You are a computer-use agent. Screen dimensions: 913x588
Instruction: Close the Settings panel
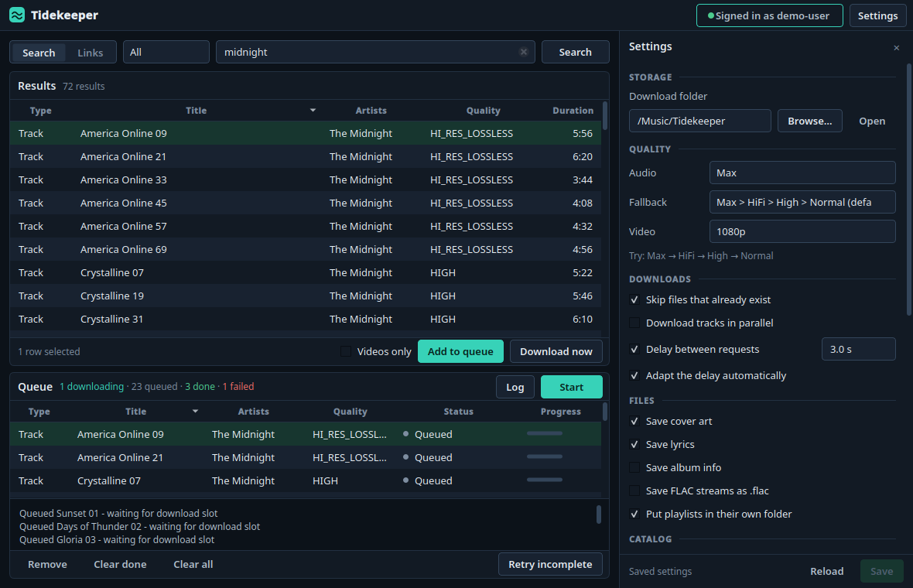point(896,48)
